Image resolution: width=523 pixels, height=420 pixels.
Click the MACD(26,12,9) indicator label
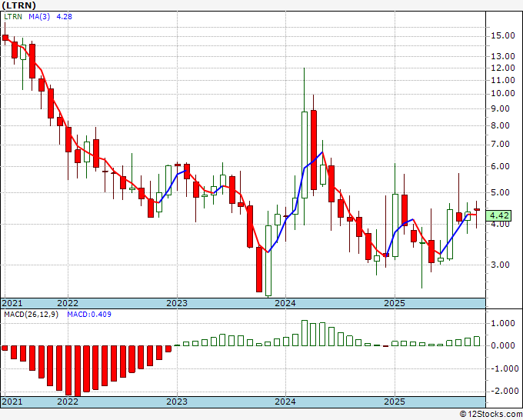(31, 315)
